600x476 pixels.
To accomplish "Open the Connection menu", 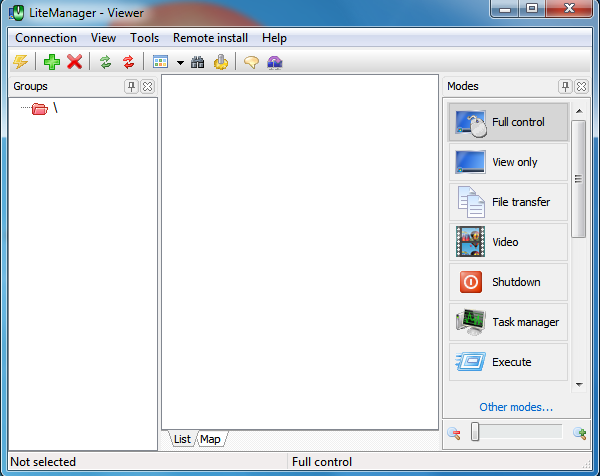I will (46, 38).
